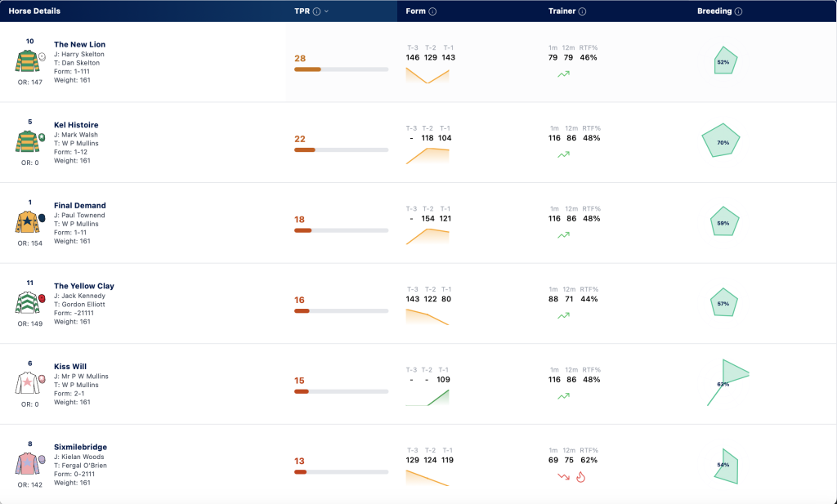The width and height of the screenshot is (837, 504).
Task: Click Sixmilebridge TPR bar at 13
Action: click(341, 472)
